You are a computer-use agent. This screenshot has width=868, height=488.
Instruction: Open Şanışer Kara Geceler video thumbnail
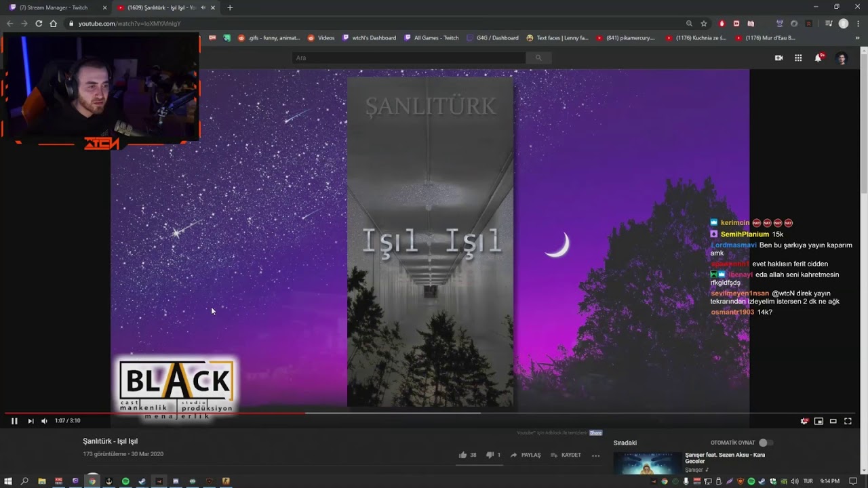[648, 464]
